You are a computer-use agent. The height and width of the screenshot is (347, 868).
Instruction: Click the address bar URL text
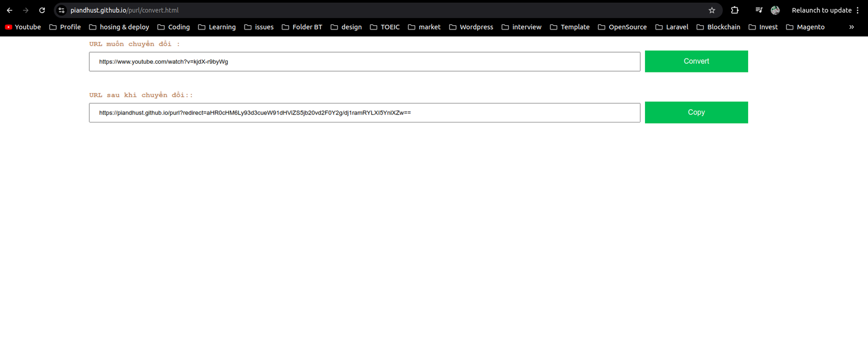point(125,10)
